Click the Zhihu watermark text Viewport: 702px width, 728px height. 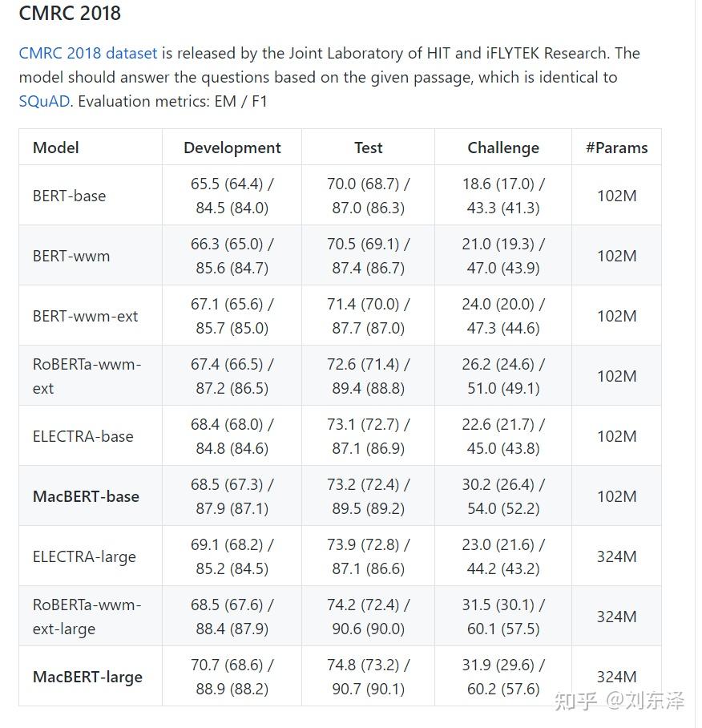click(620, 700)
